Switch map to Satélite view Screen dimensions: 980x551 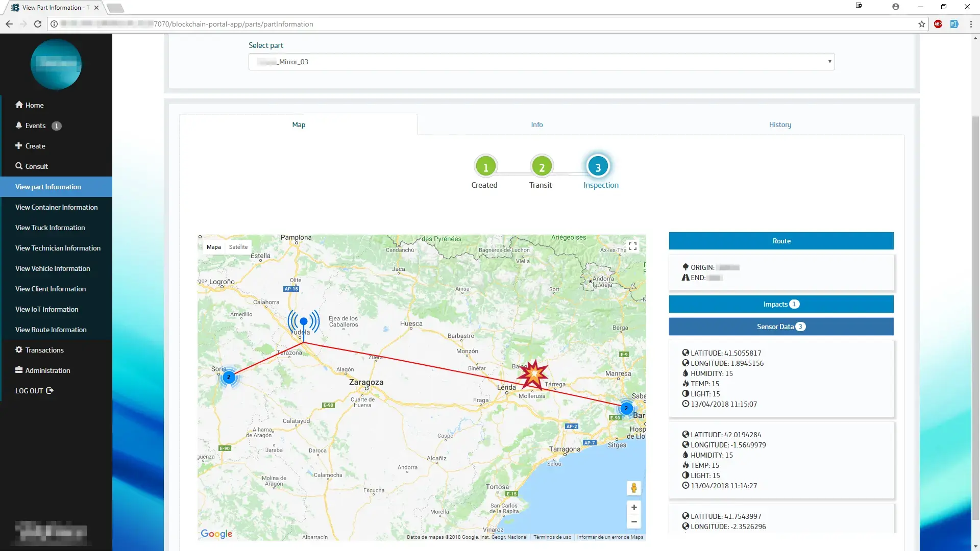point(238,247)
